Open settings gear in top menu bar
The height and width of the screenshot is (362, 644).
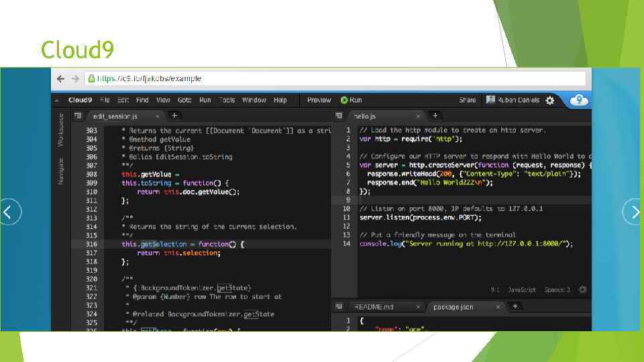550,100
